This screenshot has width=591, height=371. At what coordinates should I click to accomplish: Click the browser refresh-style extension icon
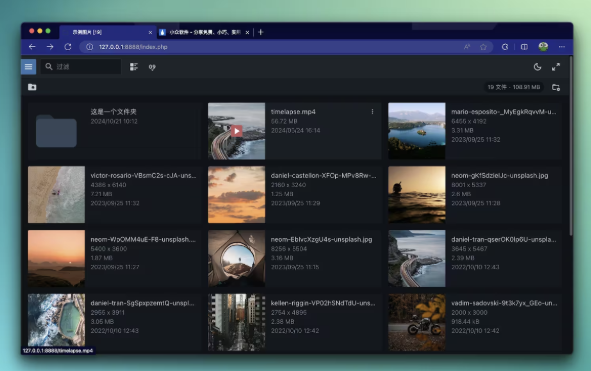pyautogui.click(x=505, y=47)
